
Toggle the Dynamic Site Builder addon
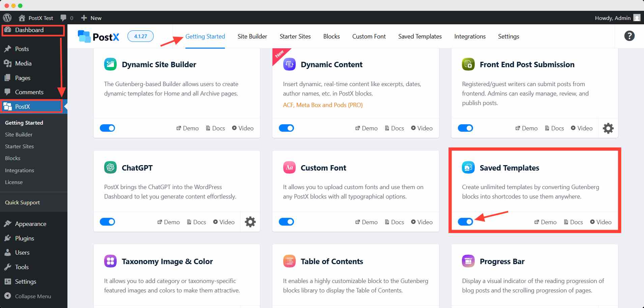[x=107, y=128]
